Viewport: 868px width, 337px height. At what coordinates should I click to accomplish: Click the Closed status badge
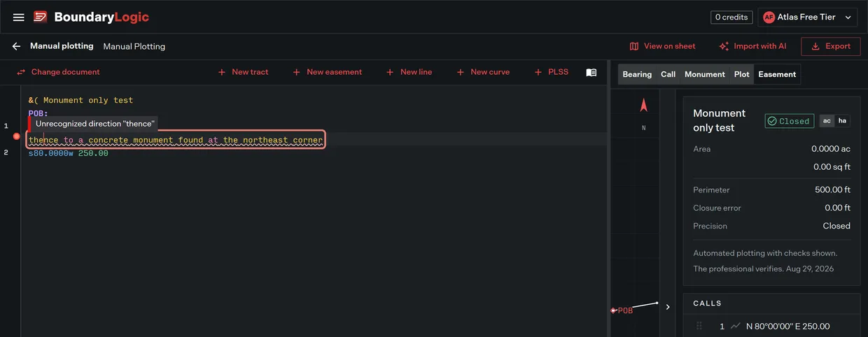click(789, 121)
